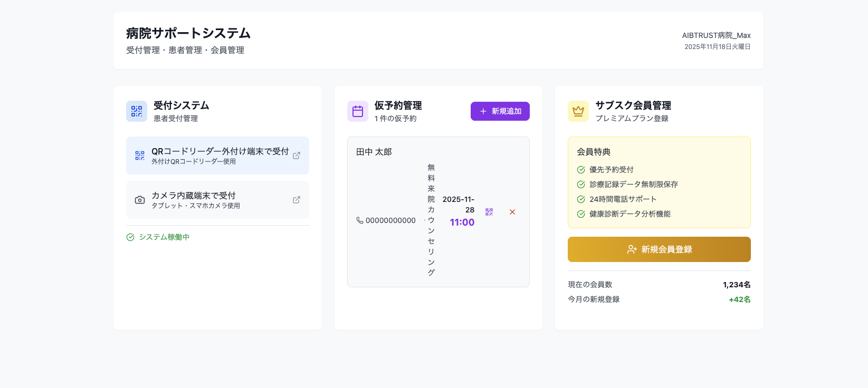Viewport: 868px width, 388px height.
Task: Click 受付管理・患者管理・会員管理 subtitle
Action: pyautogui.click(x=185, y=50)
